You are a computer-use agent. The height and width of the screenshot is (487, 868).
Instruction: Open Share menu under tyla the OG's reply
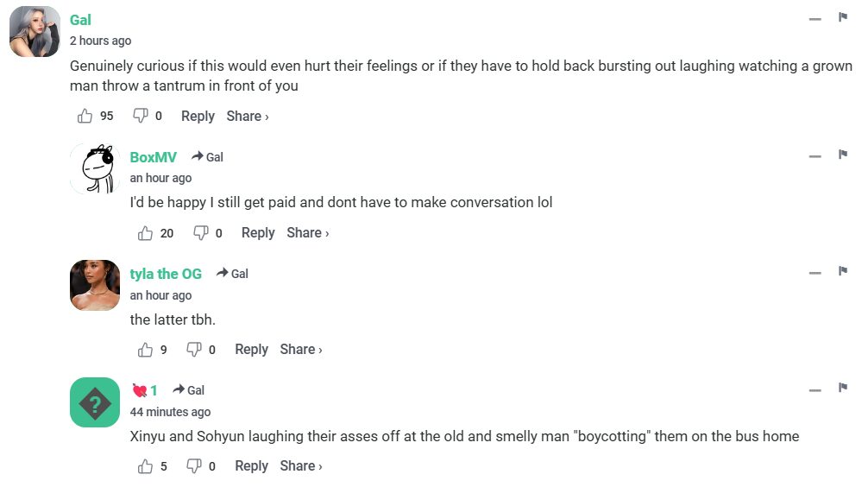click(x=301, y=349)
